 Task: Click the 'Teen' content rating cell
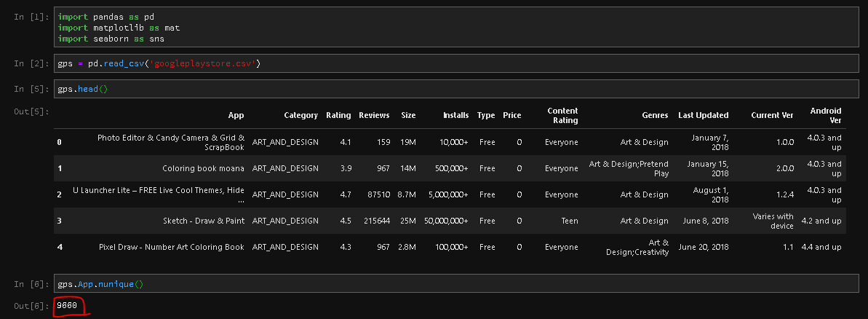pos(570,221)
